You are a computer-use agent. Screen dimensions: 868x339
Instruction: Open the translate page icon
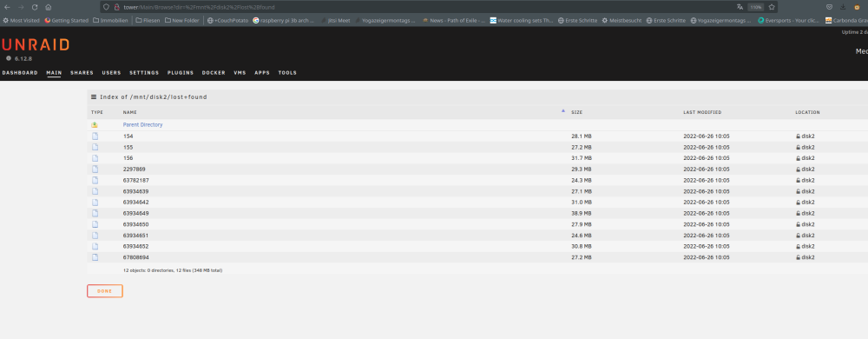point(740,7)
